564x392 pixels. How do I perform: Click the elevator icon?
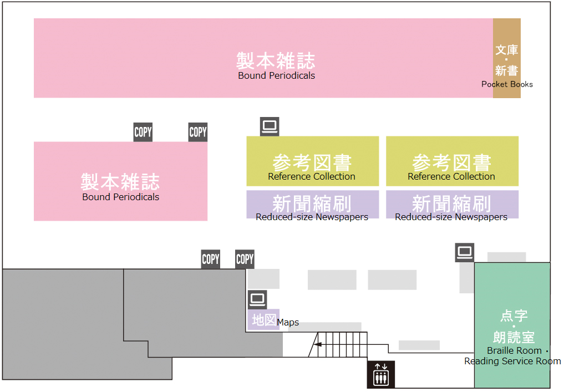tap(380, 375)
